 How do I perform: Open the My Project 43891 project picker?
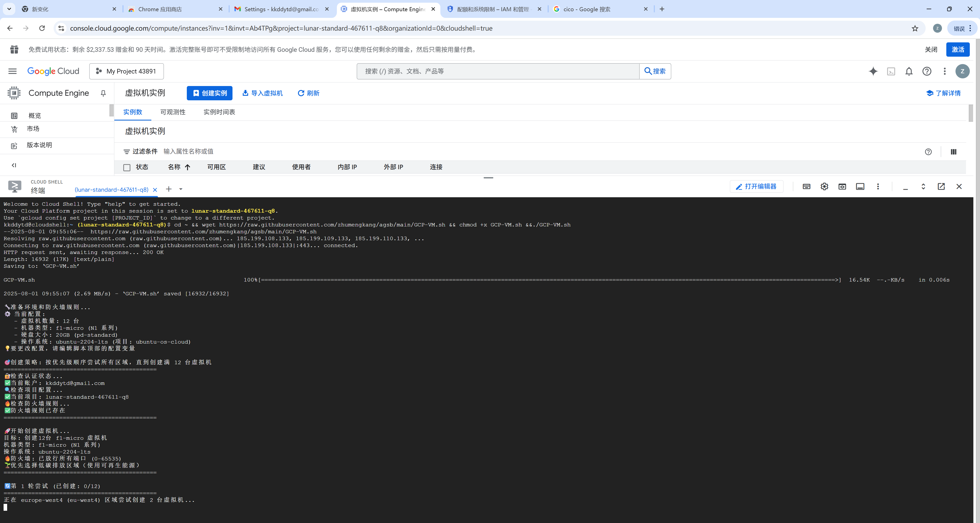point(126,71)
